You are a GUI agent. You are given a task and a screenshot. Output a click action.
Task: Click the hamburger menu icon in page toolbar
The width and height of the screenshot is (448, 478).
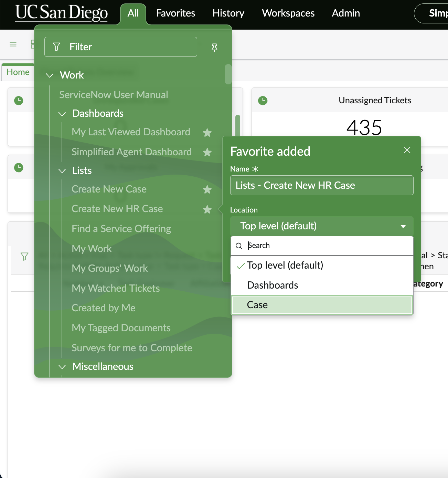tap(13, 44)
